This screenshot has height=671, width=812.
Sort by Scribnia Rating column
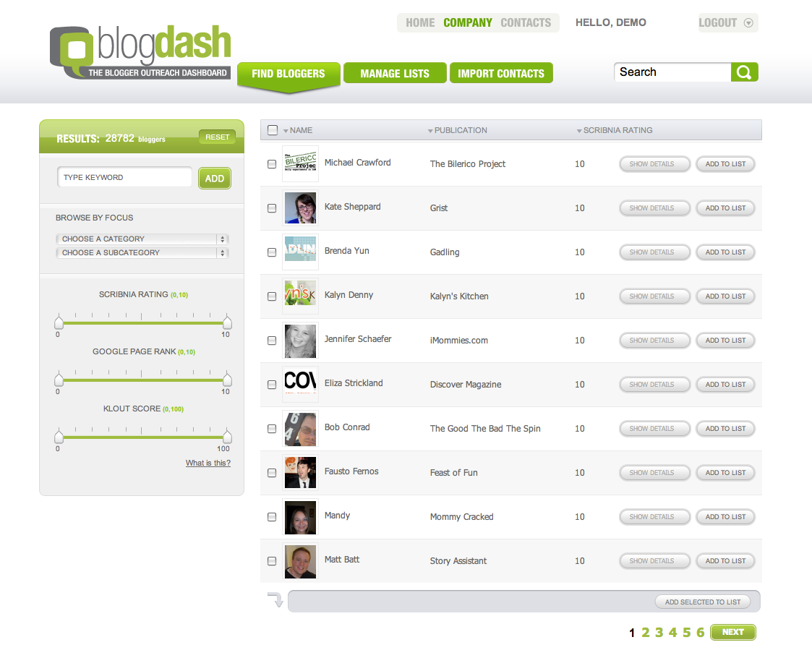click(x=615, y=130)
